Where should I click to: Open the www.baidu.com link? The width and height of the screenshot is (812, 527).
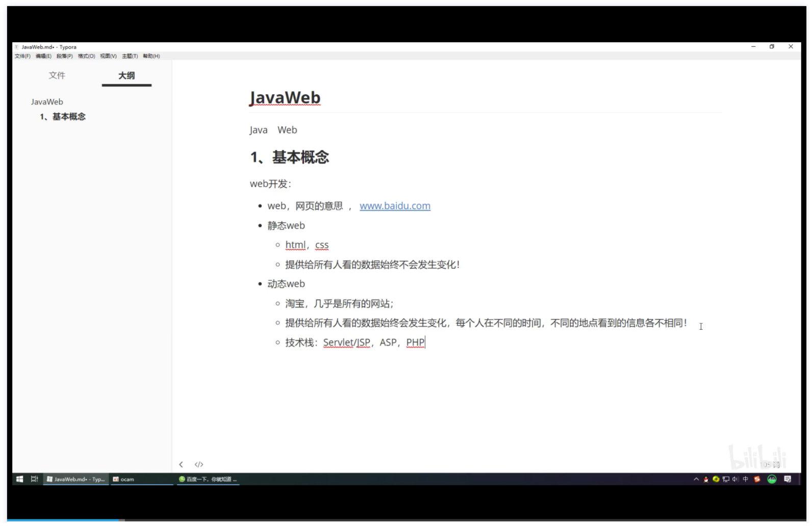[395, 206]
